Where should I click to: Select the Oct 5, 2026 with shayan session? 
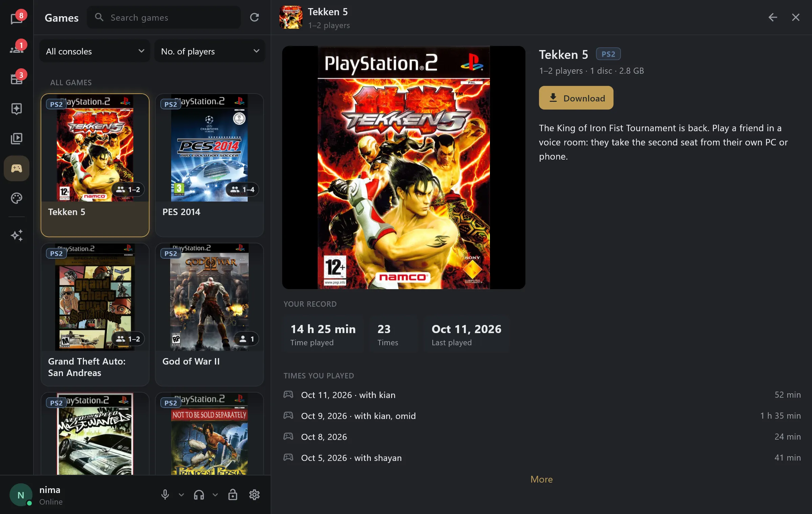pos(542,458)
